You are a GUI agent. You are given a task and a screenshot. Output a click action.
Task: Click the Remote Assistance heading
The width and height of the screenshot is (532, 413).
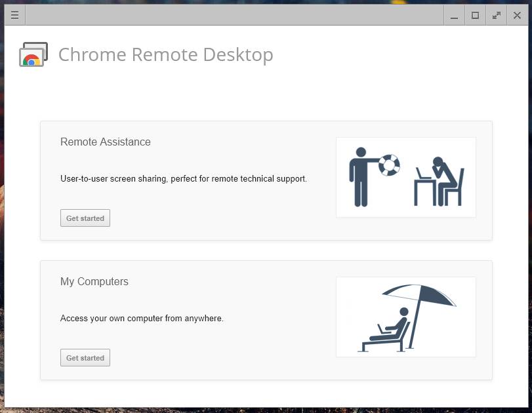coord(105,142)
